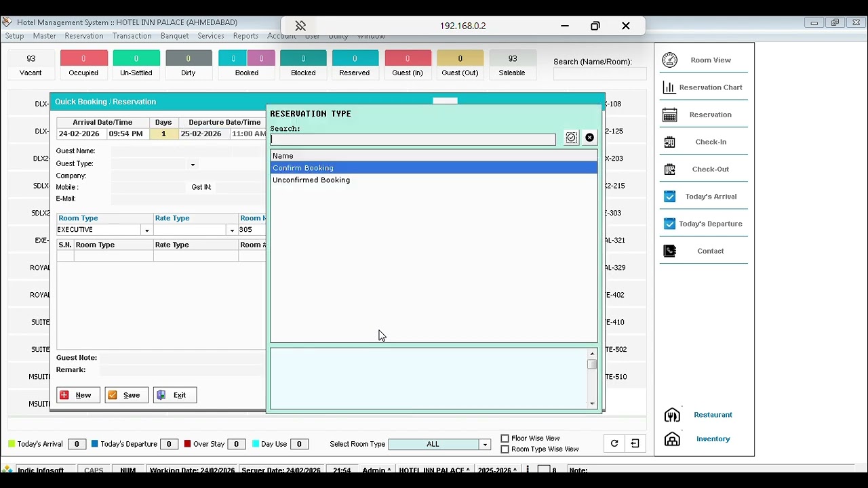
Task: Click the confirm selection icon beside search
Action: tap(572, 138)
